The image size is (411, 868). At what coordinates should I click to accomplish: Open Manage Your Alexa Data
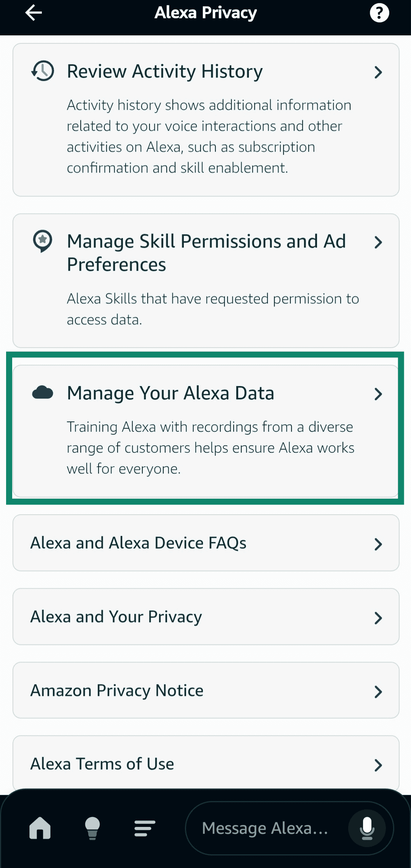pyautogui.click(x=170, y=393)
